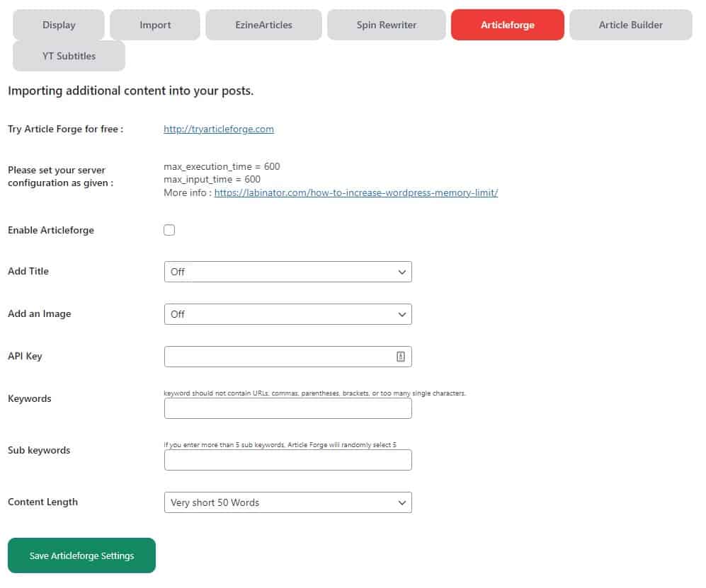Select the Spin Rewriter tab
The width and height of the screenshot is (706, 588).
click(x=387, y=25)
